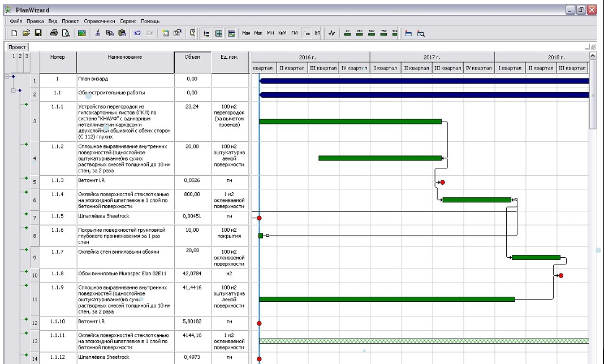Set progress to 0% via toolbar icon

tap(347, 33)
